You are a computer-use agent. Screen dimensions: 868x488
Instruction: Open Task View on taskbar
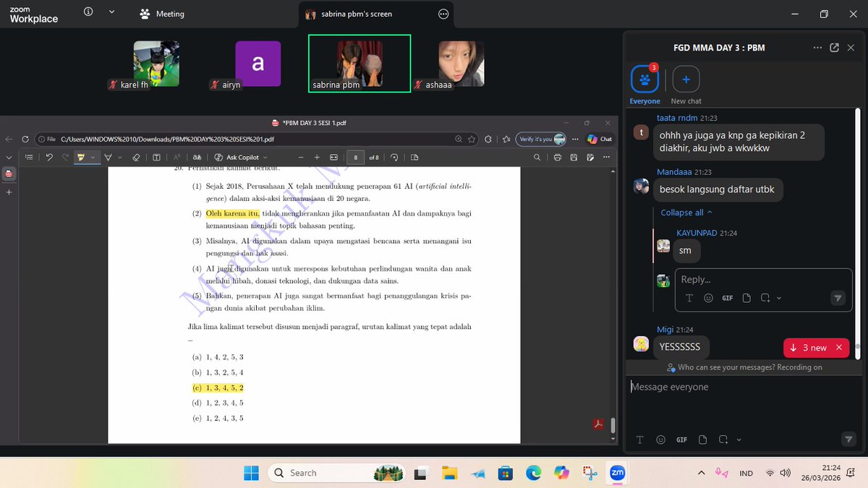(x=420, y=473)
